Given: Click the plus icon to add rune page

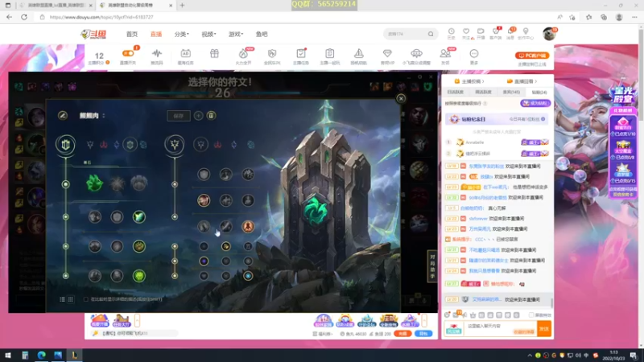Looking at the screenshot, I should 198,116.
